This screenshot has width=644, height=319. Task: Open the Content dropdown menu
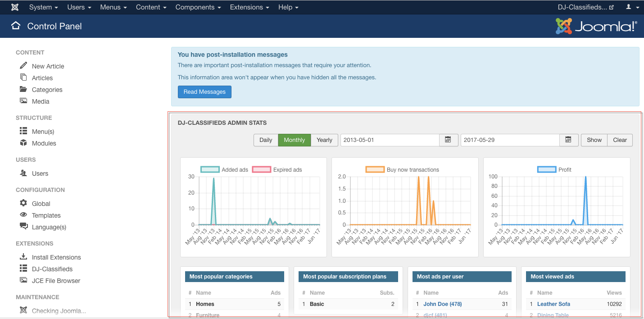(151, 7)
